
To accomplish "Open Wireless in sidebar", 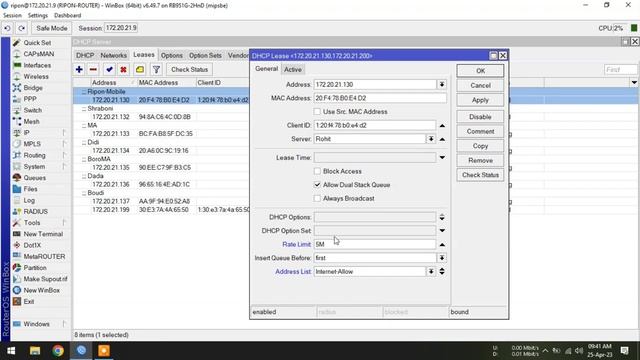I will pos(36,76).
